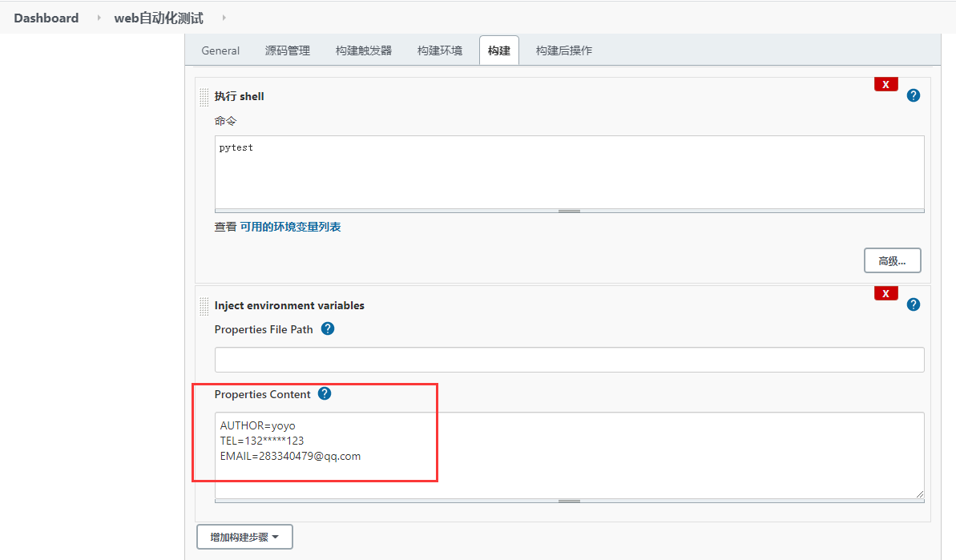The height and width of the screenshot is (560, 956).
Task: Open the 增加构建步骤 dropdown
Action: (244, 536)
